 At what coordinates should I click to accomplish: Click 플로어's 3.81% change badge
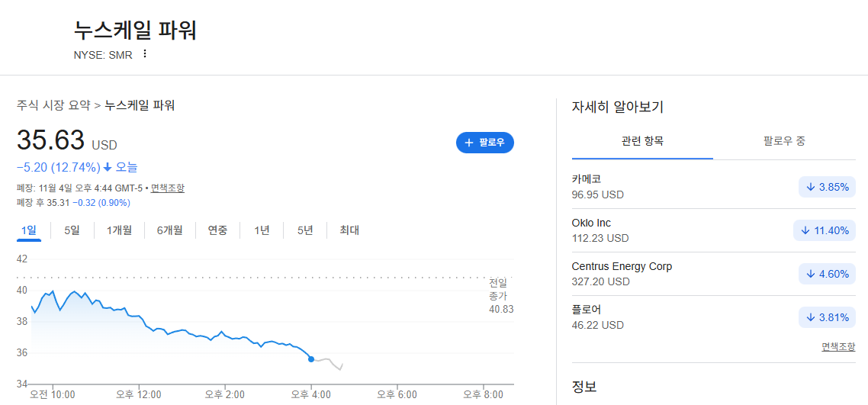827,317
